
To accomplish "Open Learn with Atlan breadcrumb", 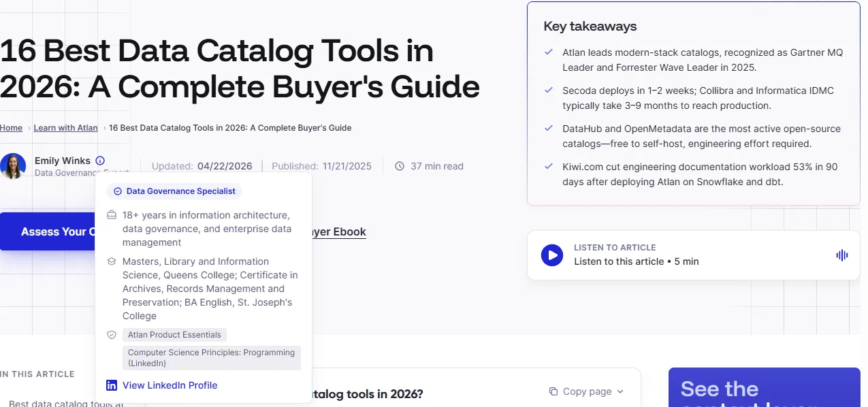I will [65, 128].
